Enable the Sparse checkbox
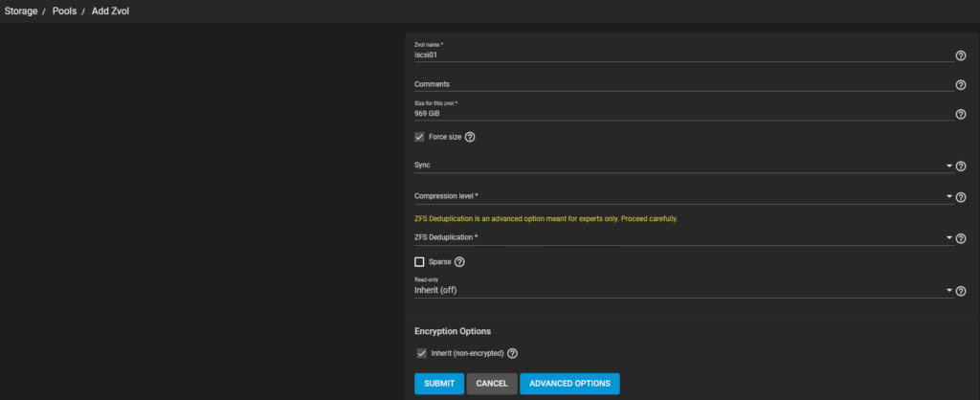The image size is (980, 400). [x=419, y=262]
